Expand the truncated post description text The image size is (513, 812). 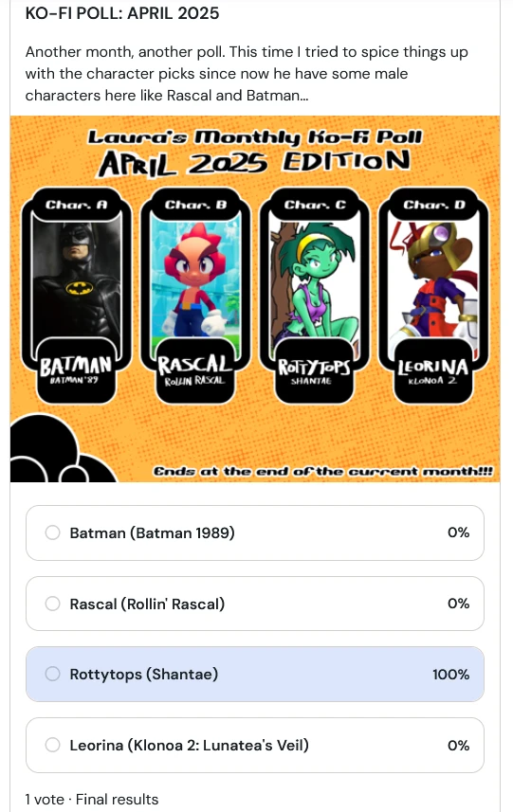(247, 74)
